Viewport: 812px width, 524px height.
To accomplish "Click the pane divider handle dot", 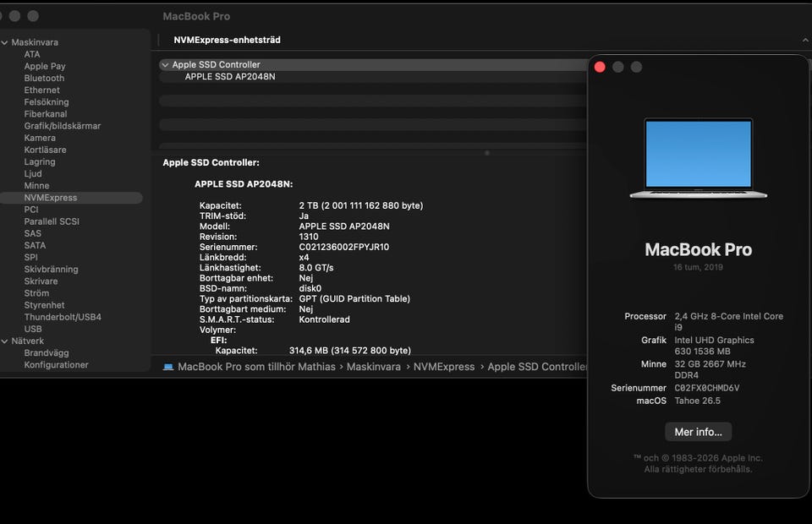I will [487, 153].
